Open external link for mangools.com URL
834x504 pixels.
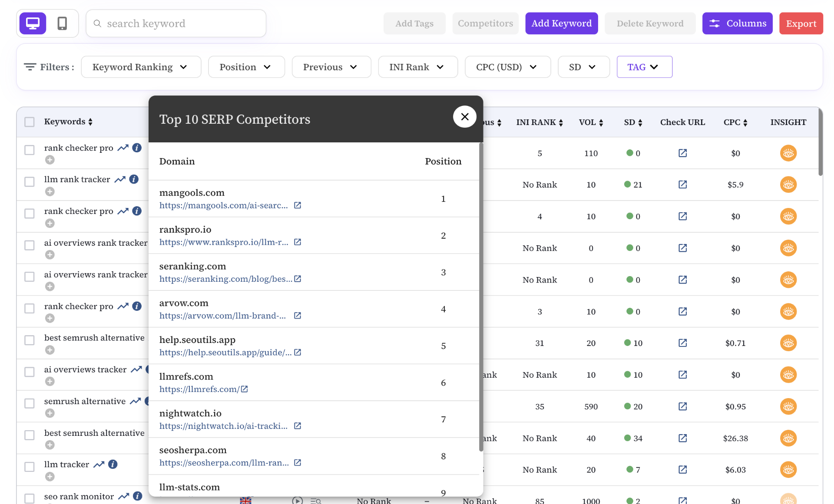point(298,205)
